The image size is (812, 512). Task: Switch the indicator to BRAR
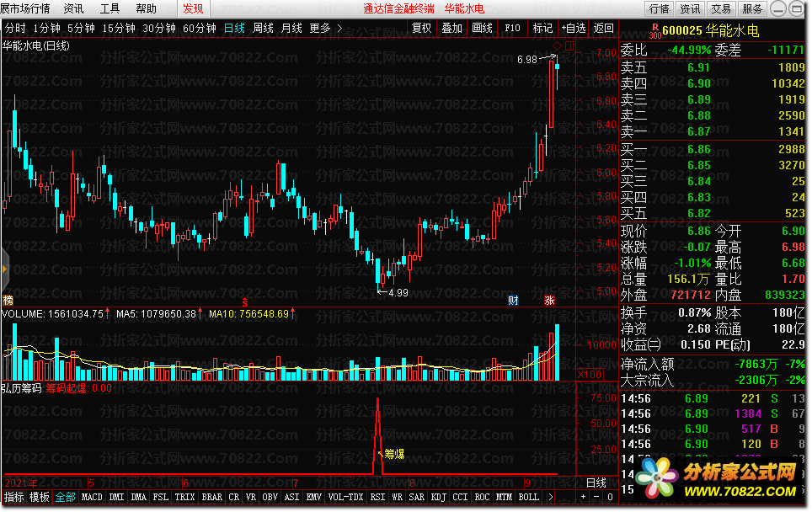(211, 497)
